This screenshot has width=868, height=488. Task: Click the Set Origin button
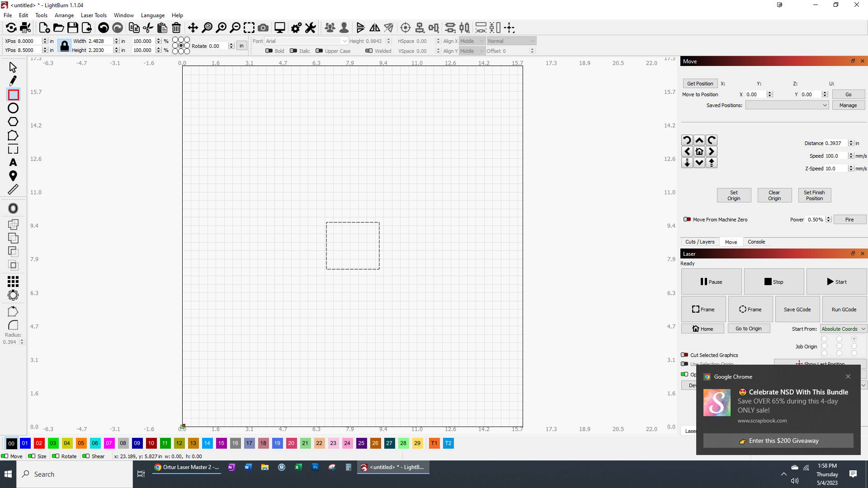pos(733,195)
